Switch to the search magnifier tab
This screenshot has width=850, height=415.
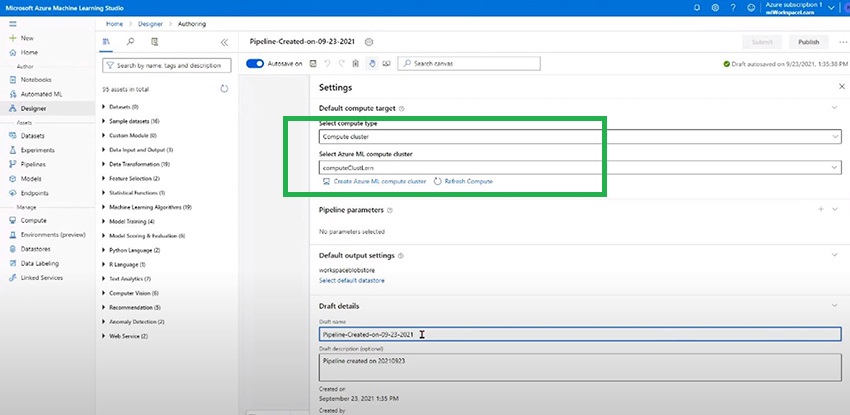pos(131,42)
